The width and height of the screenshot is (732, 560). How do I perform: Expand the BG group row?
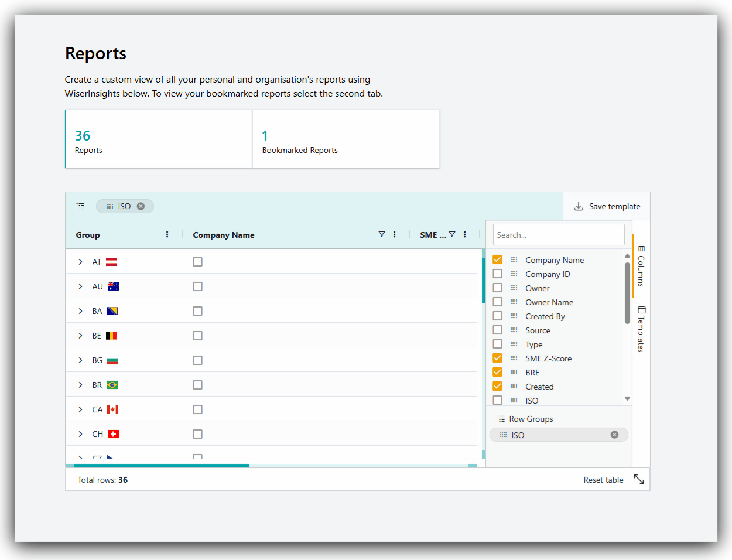pyautogui.click(x=80, y=360)
